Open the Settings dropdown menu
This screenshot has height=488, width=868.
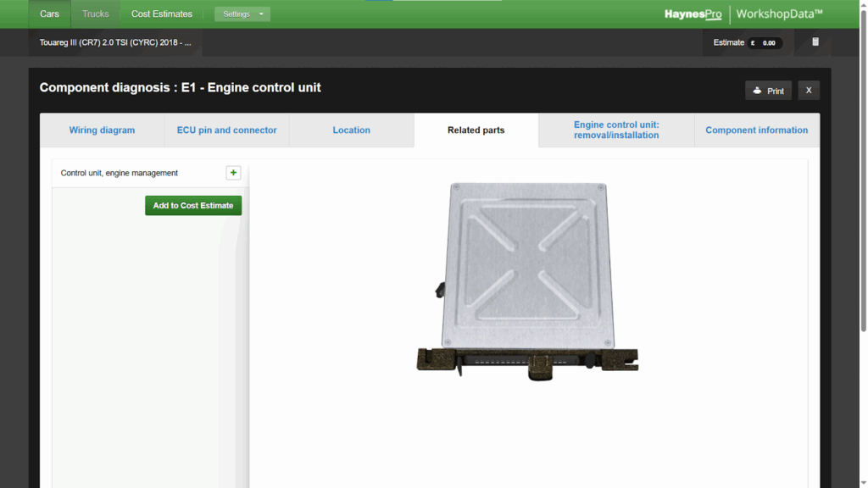pos(242,14)
